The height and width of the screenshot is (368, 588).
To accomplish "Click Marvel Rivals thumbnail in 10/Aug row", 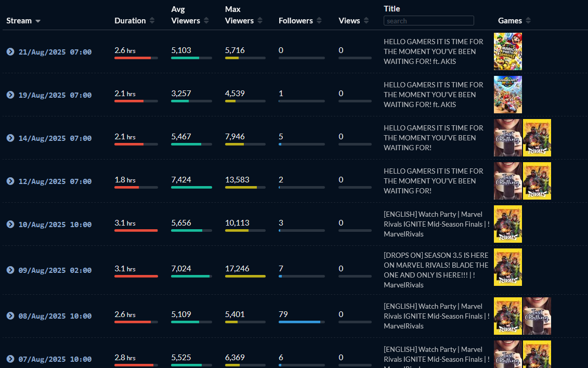I will coord(507,224).
